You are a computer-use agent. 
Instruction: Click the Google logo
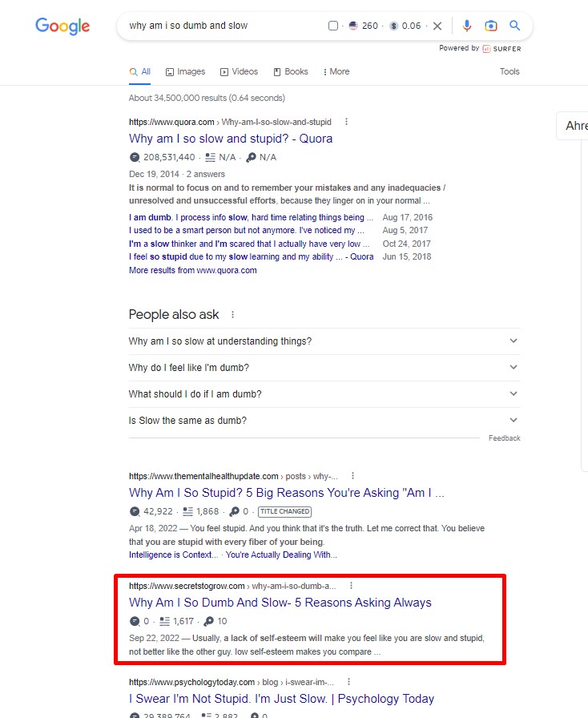[62, 26]
